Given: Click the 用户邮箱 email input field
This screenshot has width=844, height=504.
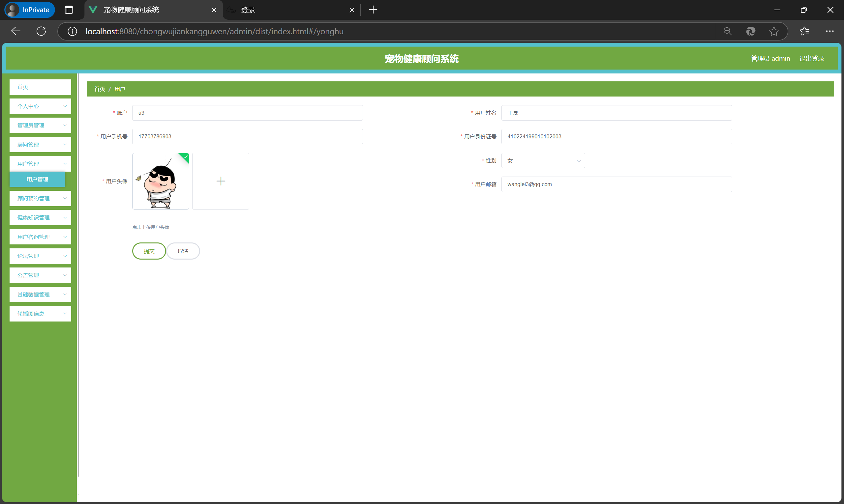Looking at the screenshot, I should click(616, 184).
